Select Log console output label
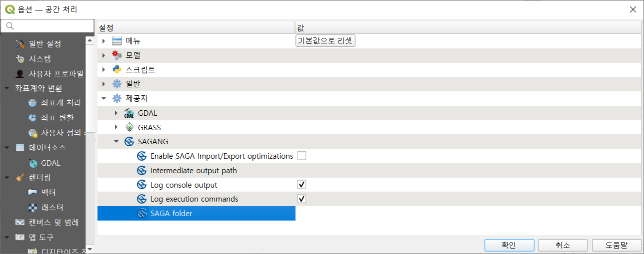644x254 pixels. (x=183, y=185)
